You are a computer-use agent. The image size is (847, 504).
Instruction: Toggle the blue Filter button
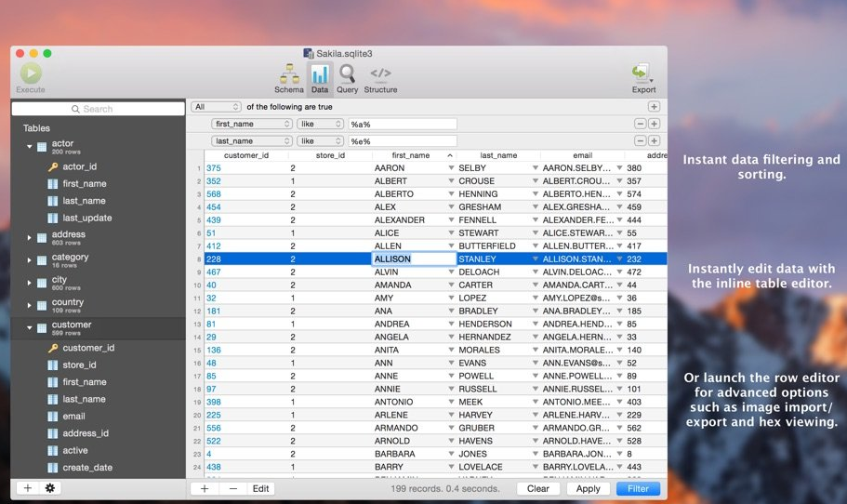[638, 488]
